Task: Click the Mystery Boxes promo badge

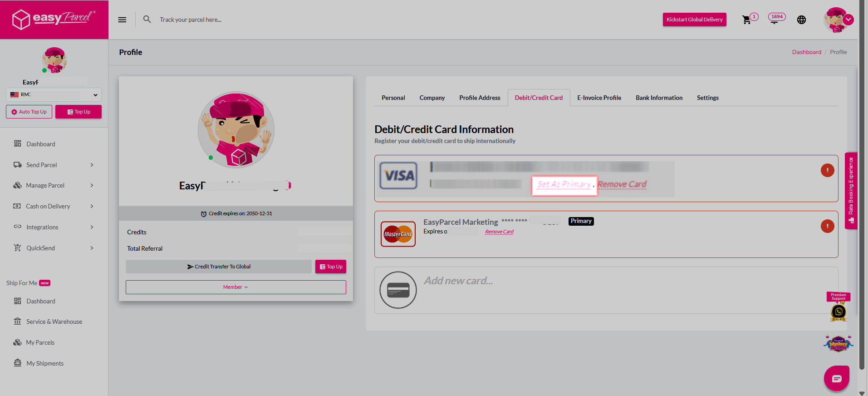Action: click(838, 344)
